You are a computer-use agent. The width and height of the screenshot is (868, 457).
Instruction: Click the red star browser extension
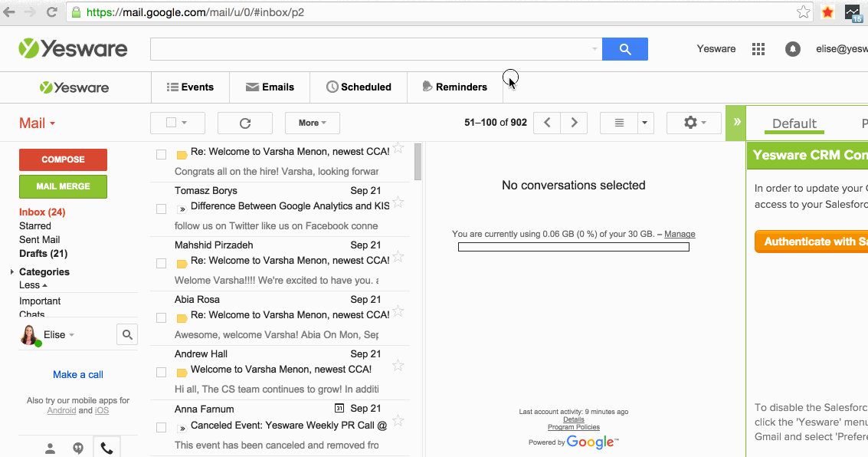pyautogui.click(x=827, y=12)
